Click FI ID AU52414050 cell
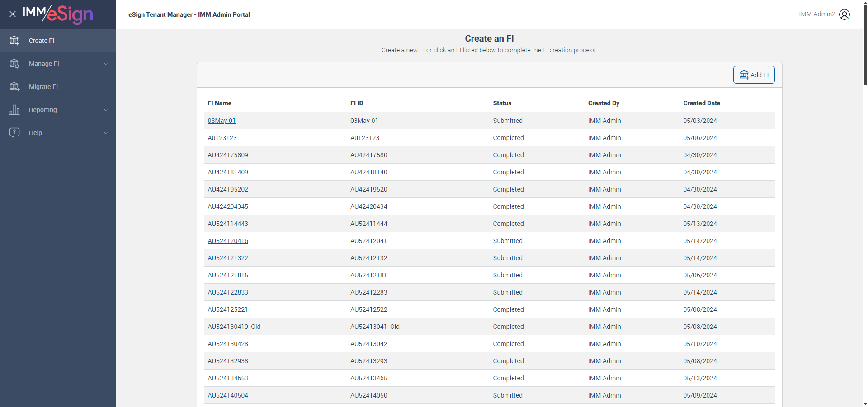This screenshot has width=868, height=407. (368, 395)
